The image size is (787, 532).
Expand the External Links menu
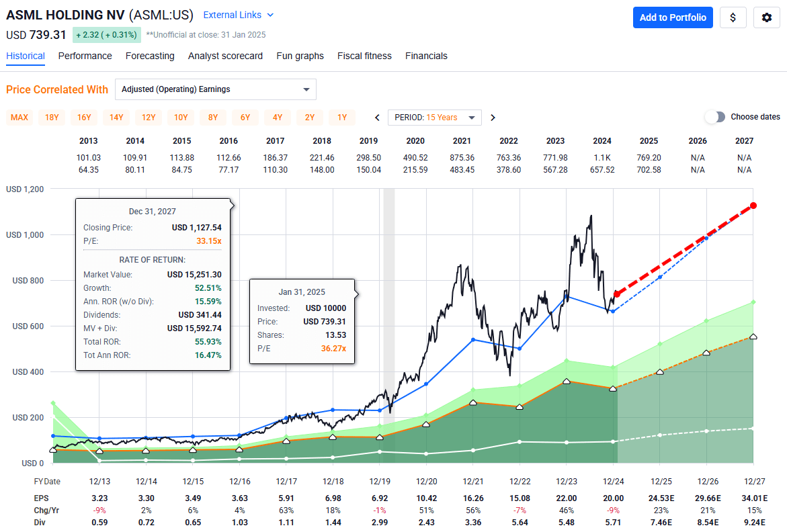tap(238, 14)
